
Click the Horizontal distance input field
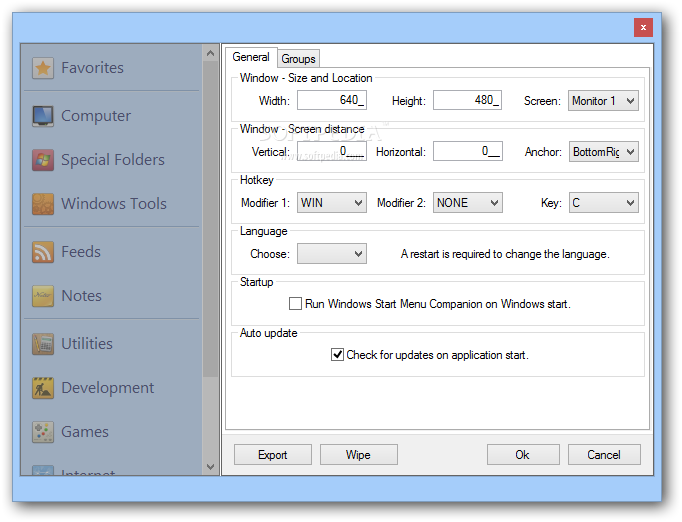pyautogui.click(x=468, y=151)
